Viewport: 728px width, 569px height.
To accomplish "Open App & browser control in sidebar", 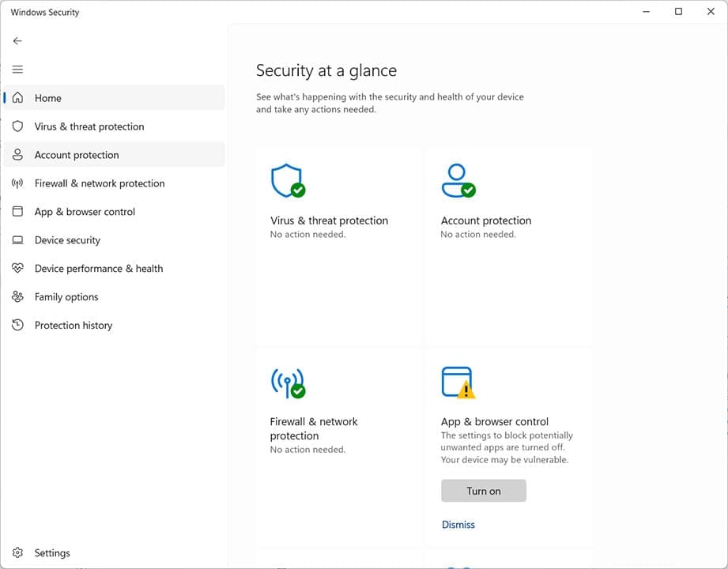I will pos(85,212).
